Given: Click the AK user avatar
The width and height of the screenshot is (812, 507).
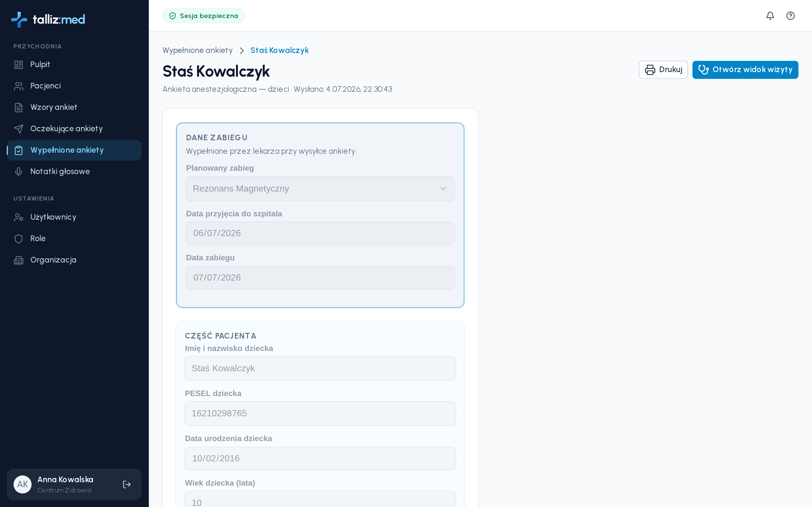Looking at the screenshot, I should 23,484.
